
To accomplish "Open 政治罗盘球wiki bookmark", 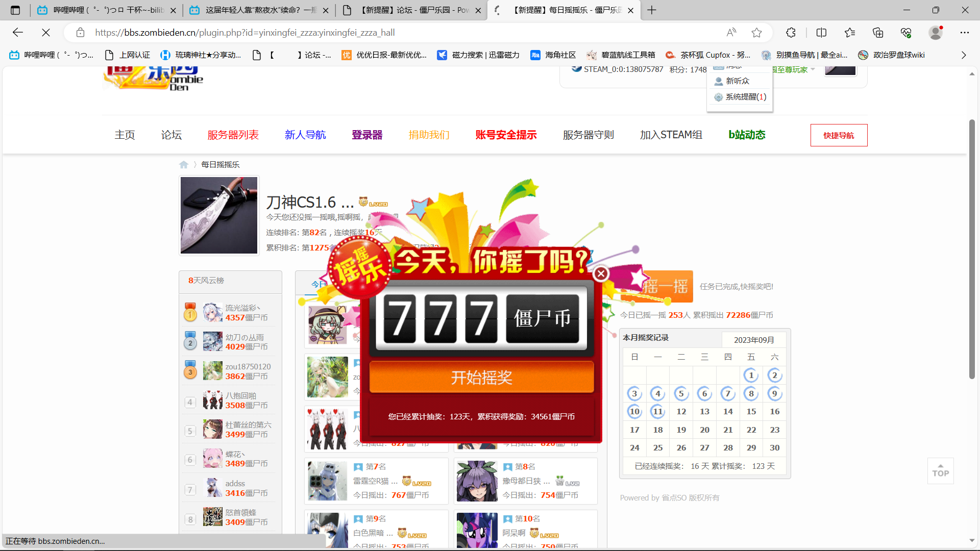I will 891,55.
